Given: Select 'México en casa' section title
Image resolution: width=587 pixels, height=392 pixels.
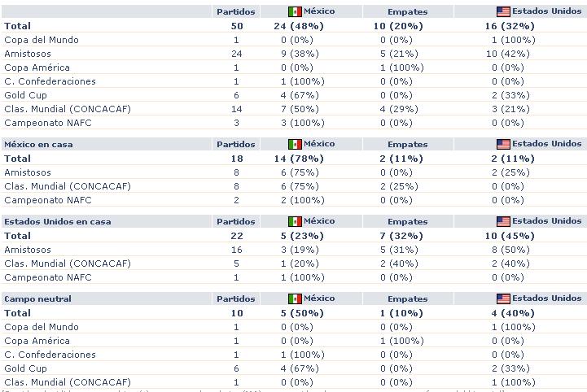Looking at the screenshot, I should point(39,144).
